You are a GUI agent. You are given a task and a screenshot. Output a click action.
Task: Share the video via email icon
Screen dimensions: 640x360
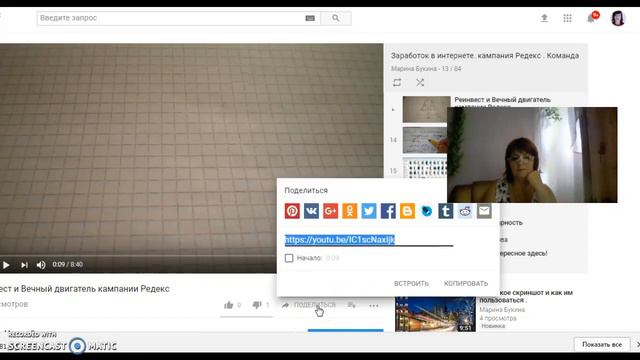484,211
